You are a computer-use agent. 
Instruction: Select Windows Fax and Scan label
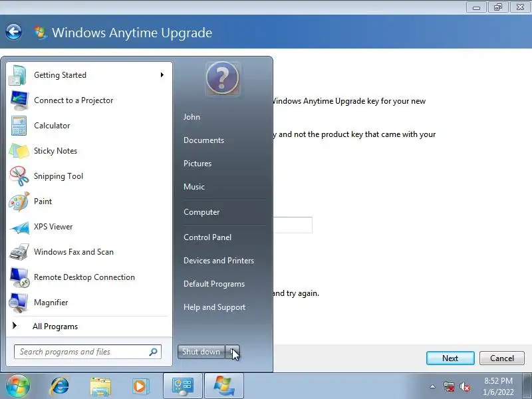(x=74, y=252)
